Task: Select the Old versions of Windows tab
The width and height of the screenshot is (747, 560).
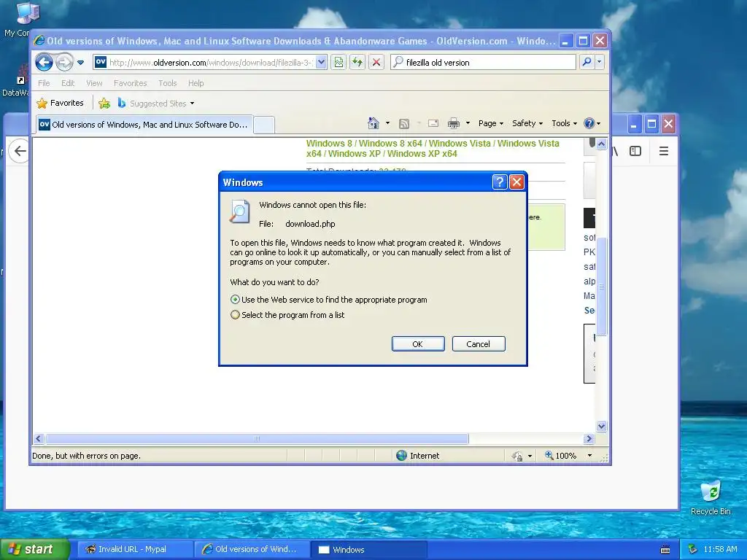Action: click(144, 125)
